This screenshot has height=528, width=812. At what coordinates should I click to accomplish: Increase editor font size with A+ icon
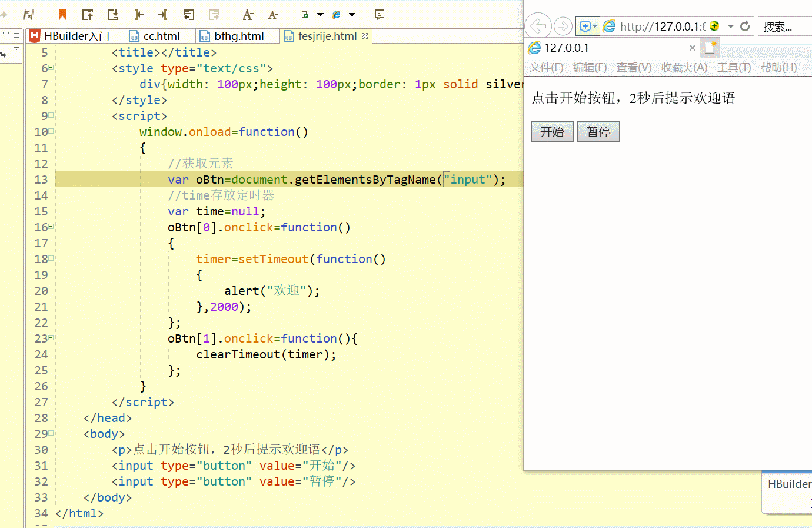[248, 15]
